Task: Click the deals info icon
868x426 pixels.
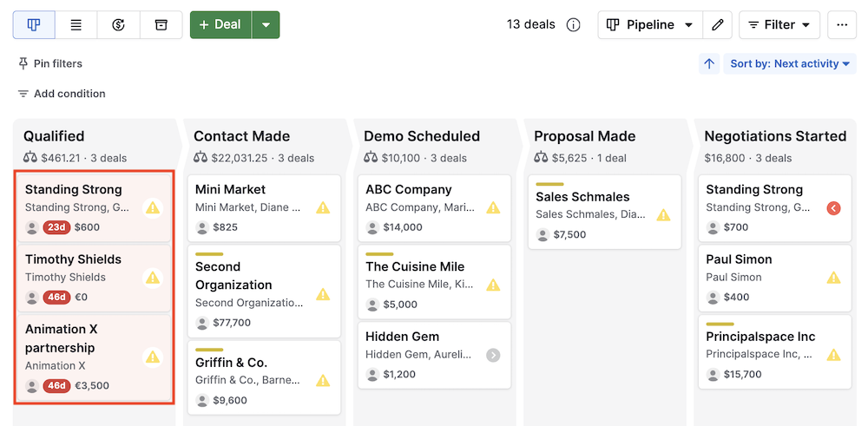Action: (573, 25)
